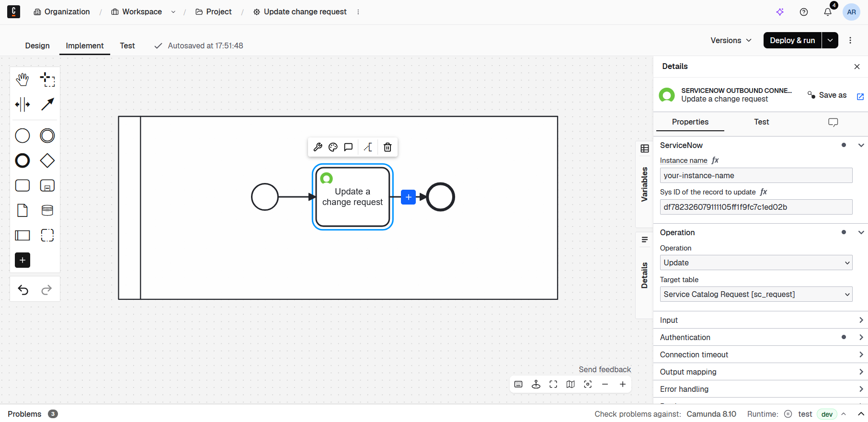Image resolution: width=868 pixels, height=422 pixels.
Task: Open the Versions dropdown
Action: 731,40
